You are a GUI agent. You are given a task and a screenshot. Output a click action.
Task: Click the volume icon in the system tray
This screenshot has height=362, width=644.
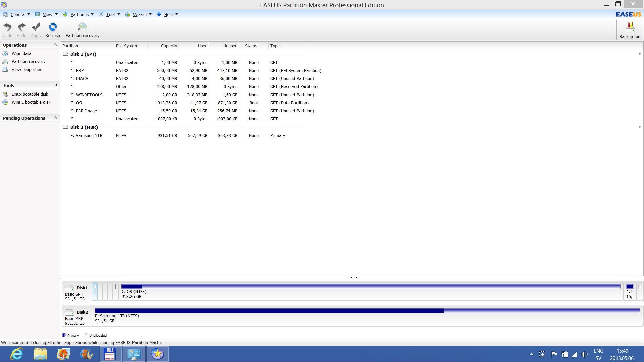585,354
